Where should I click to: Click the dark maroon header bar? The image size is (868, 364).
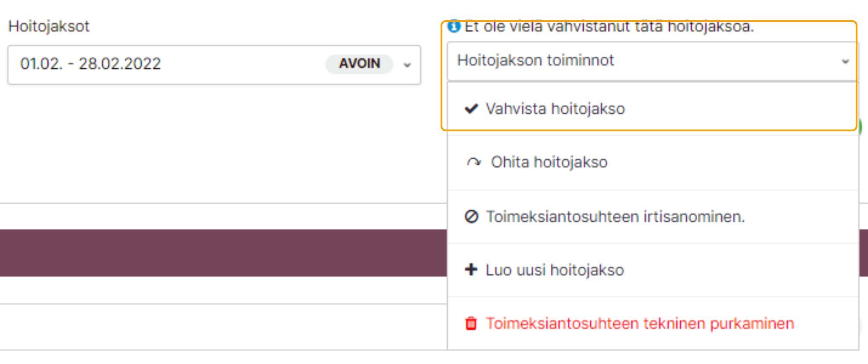click(219, 252)
